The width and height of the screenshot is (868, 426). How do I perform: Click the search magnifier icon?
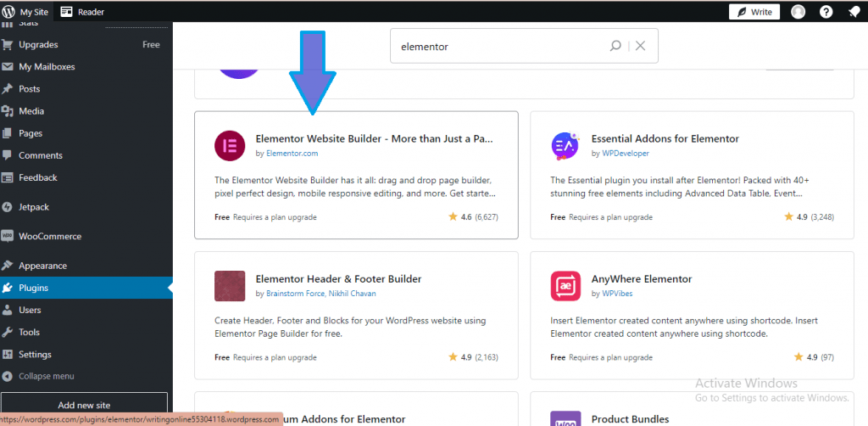click(615, 46)
